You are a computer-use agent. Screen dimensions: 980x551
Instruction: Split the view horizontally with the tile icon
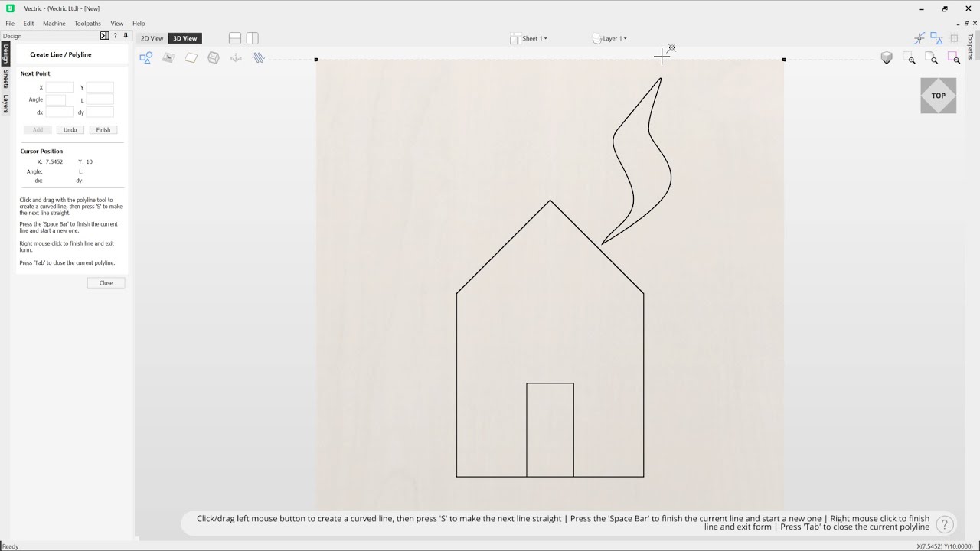pos(235,38)
